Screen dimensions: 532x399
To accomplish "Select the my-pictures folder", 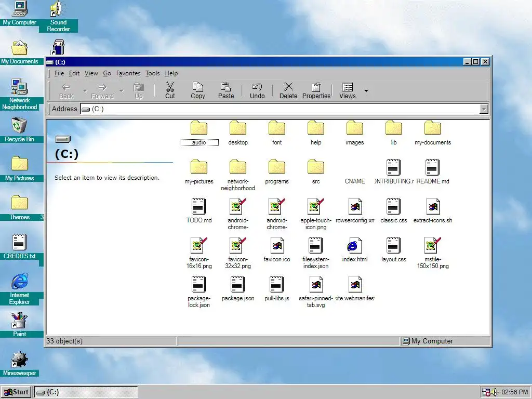I will (x=199, y=172).
